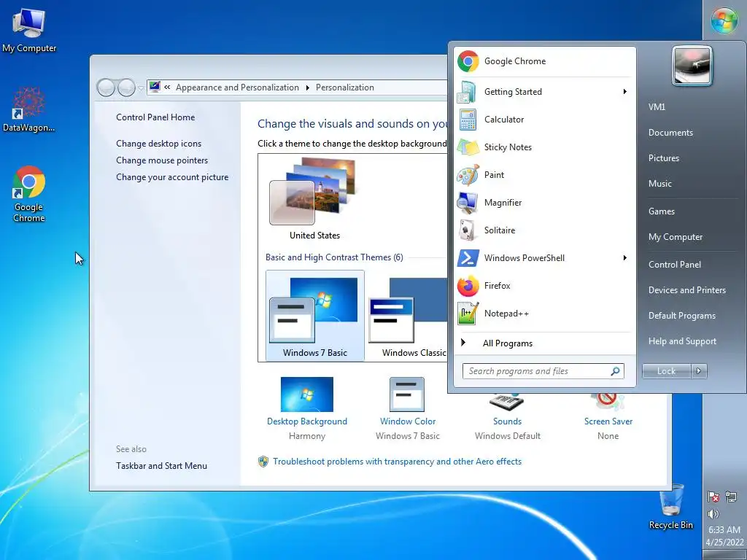Click the Sounds settings link

pos(508,421)
